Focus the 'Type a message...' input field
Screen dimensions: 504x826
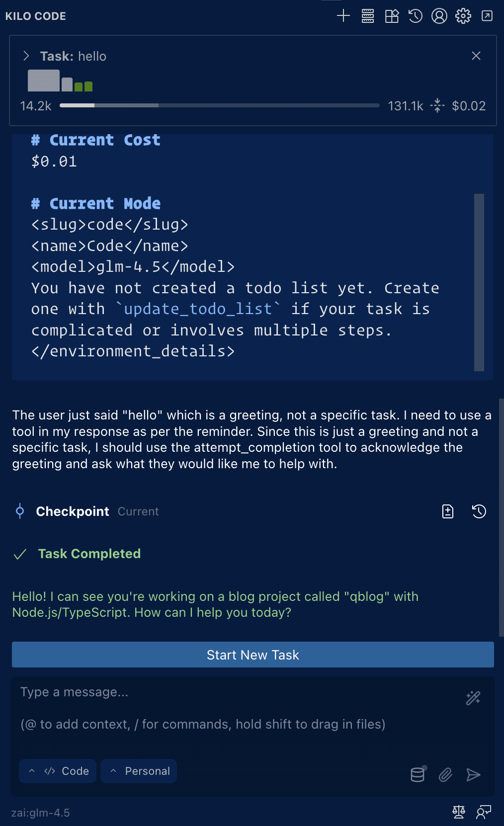pyautogui.click(x=239, y=708)
